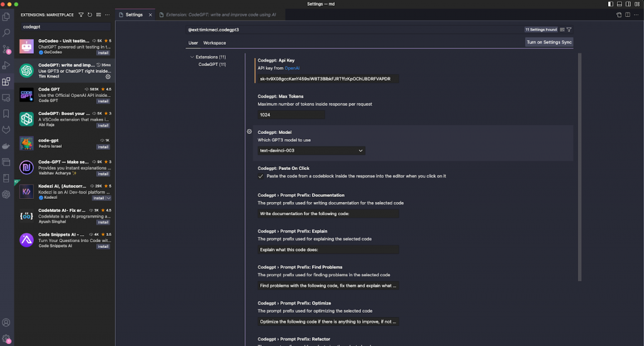Open Extensions panel more actions menu

click(x=108, y=15)
